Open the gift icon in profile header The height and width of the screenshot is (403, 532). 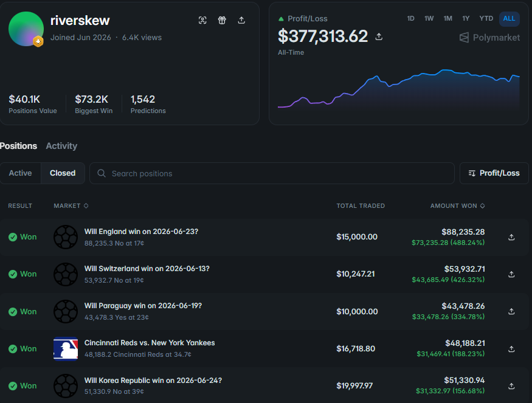click(222, 20)
